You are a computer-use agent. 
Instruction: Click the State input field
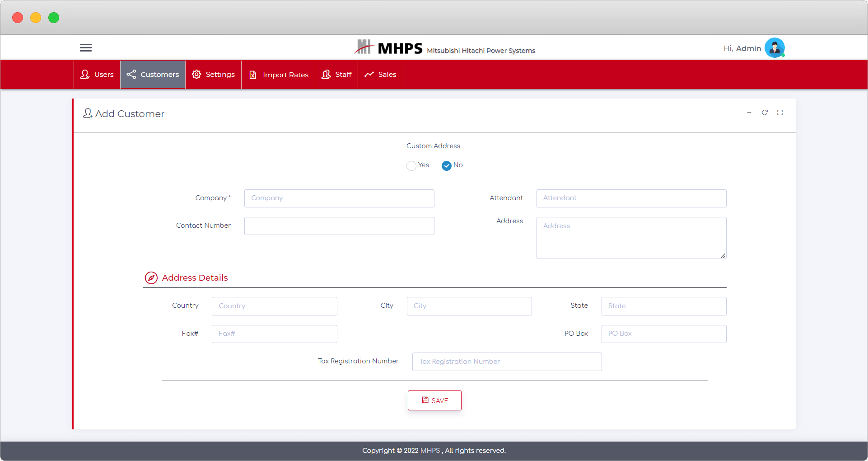click(x=664, y=306)
